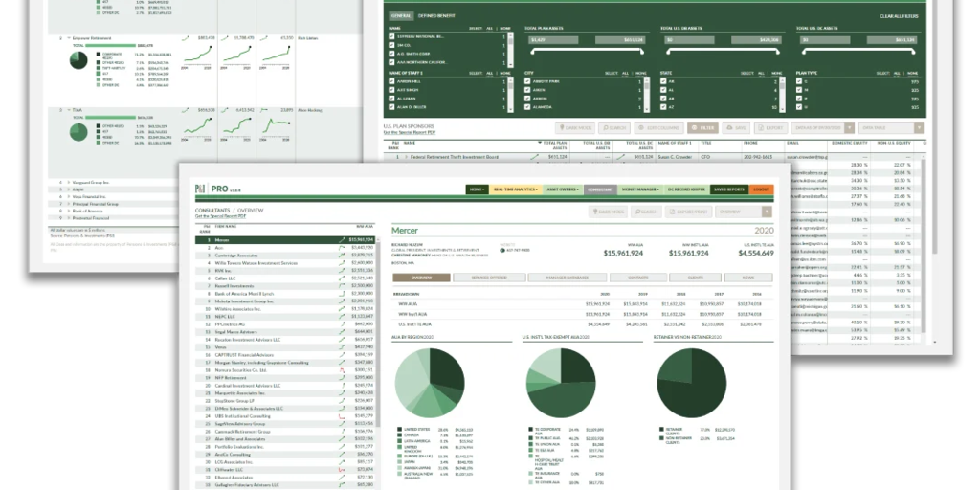Expand Federal Retirement Thrift Investment Board row
980x490 pixels.
tap(406, 157)
